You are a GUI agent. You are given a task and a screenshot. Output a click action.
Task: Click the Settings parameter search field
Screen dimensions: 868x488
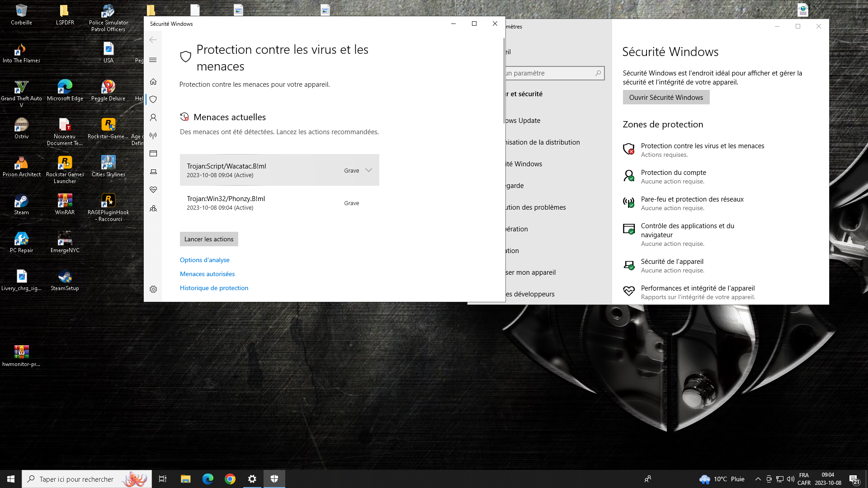tap(552, 73)
